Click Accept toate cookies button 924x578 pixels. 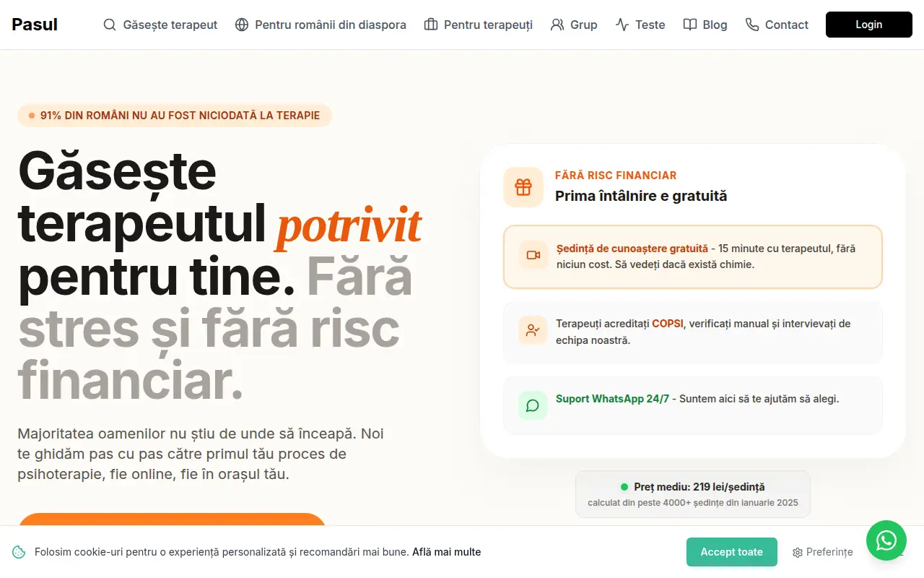click(732, 552)
